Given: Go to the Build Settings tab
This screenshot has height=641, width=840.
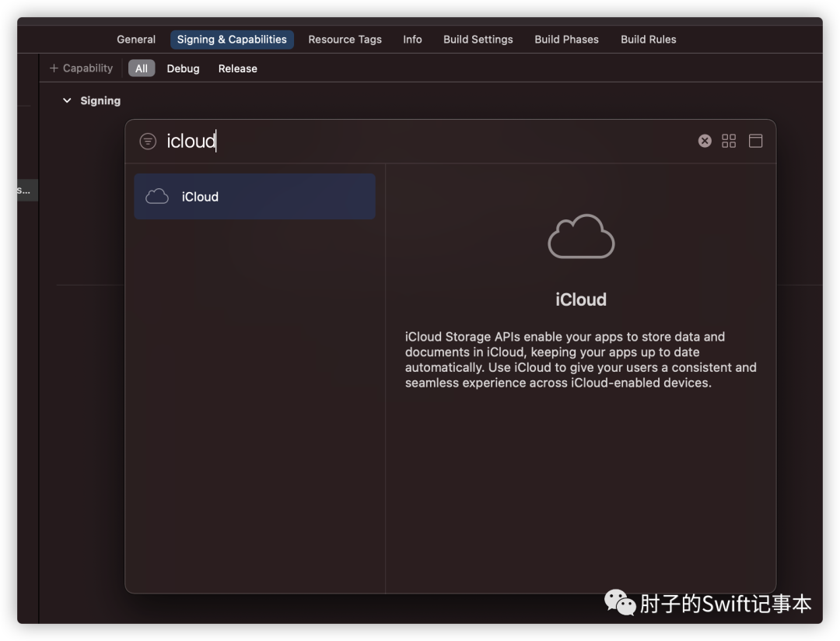Looking at the screenshot, I should point(478,40).
